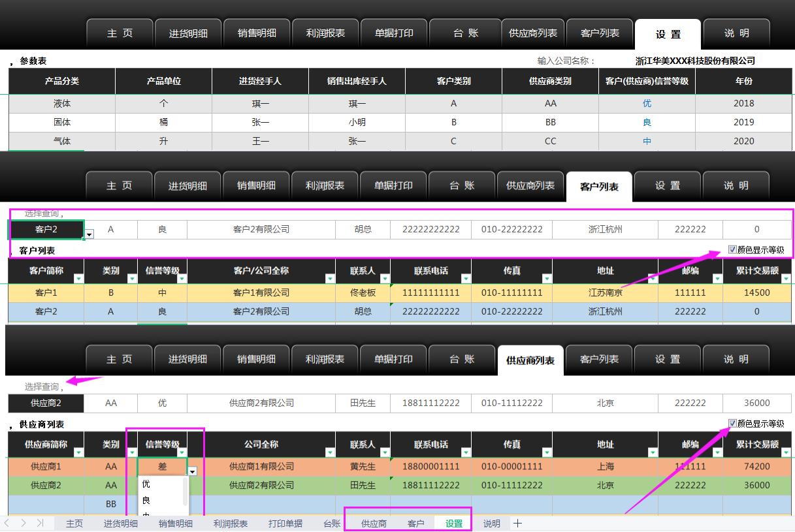Select the 供应商1有限公司 cell in the supplier list
The height and width of the screenshot is (532, 795).
261,467
